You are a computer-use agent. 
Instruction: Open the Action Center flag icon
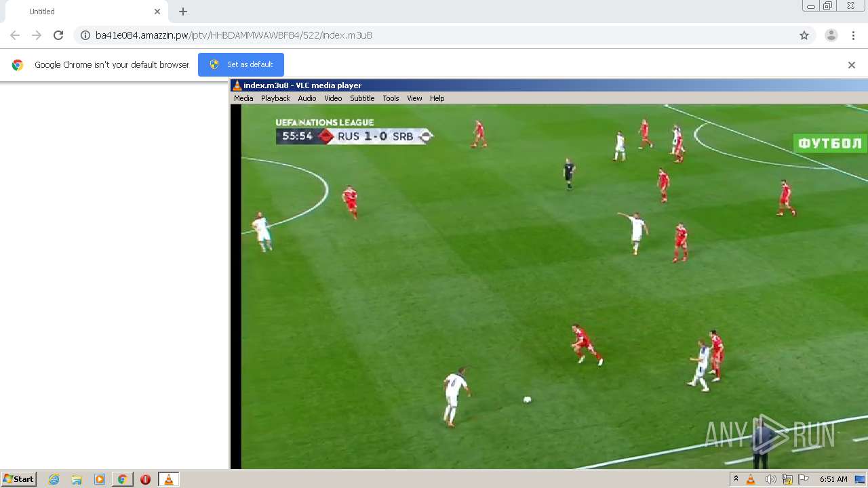point(804,479)
